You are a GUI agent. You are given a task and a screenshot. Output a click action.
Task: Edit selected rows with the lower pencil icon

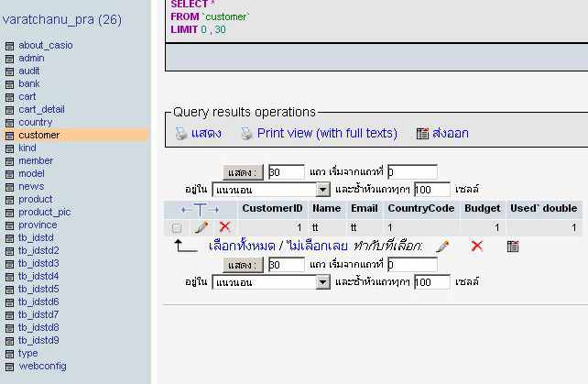coord(442,247)
